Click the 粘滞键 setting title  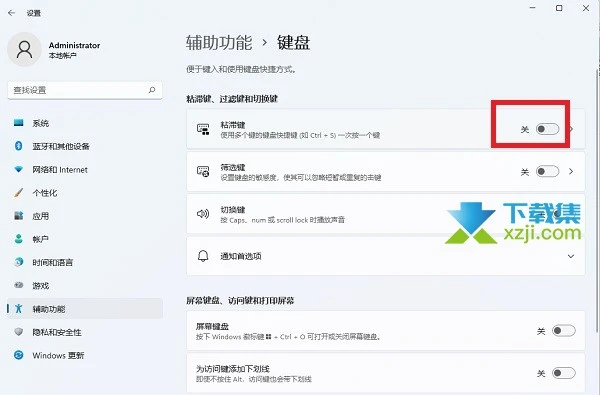(x=233, y=125)
